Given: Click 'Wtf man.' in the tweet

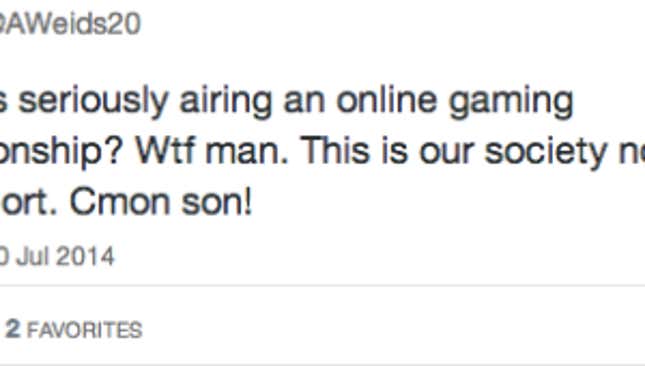Looking at the screenshot, I should click(x=212, y=150).
